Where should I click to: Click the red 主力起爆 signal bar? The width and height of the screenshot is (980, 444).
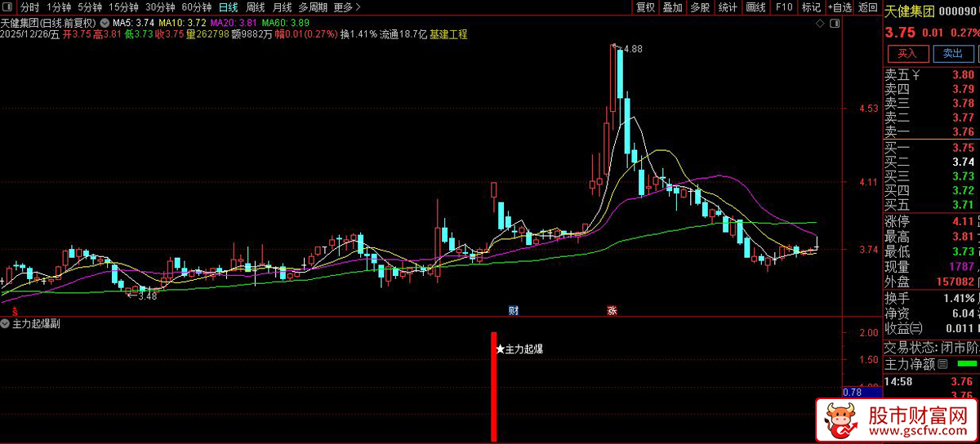493,387
